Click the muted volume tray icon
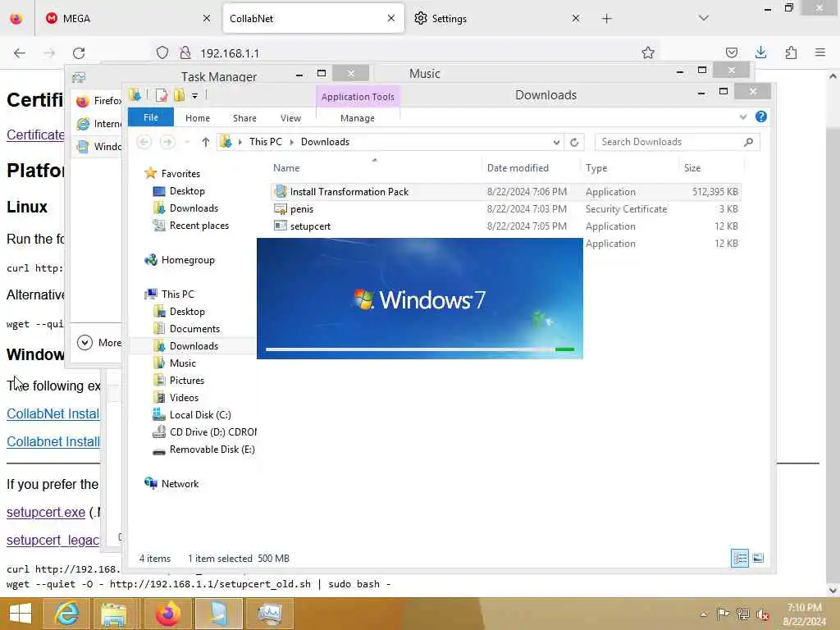 coord(762,614)
